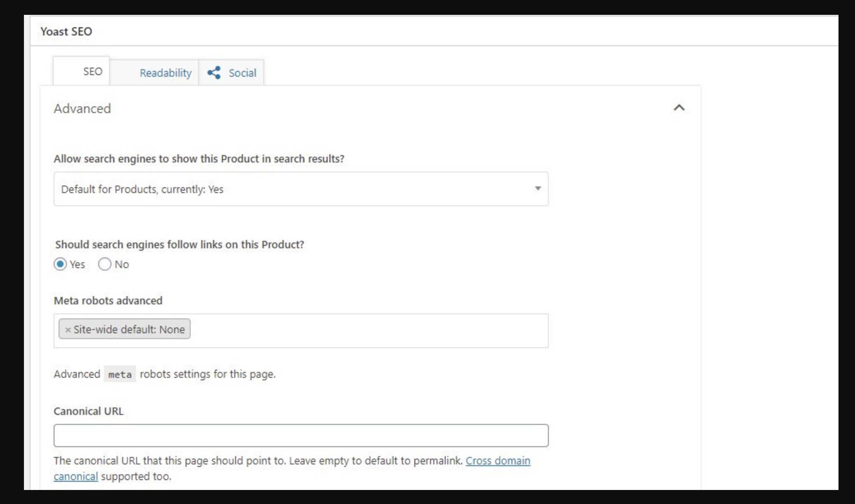Select "Yes" for following links
This screenshot has width=855, height=504.
61,264
